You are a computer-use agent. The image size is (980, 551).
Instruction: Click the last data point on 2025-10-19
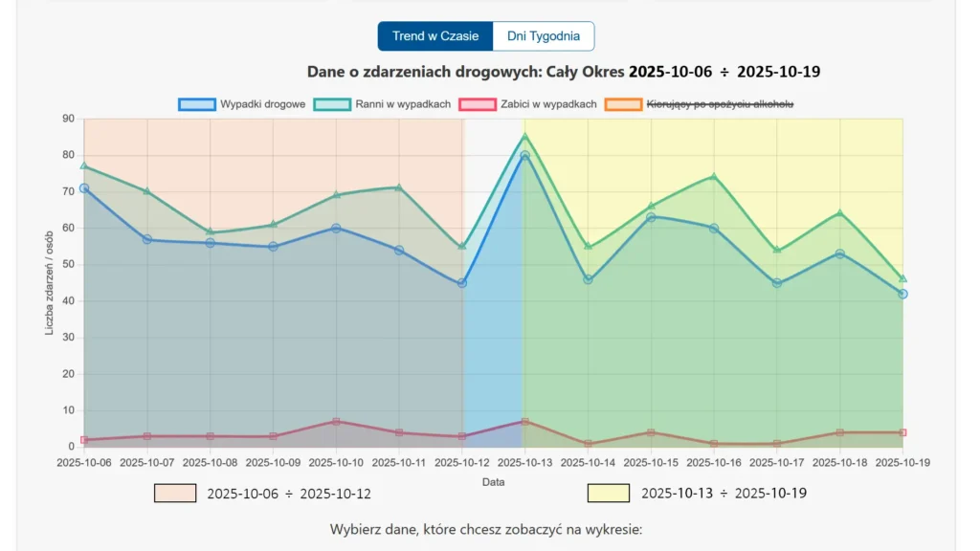(x=902, y=294)
